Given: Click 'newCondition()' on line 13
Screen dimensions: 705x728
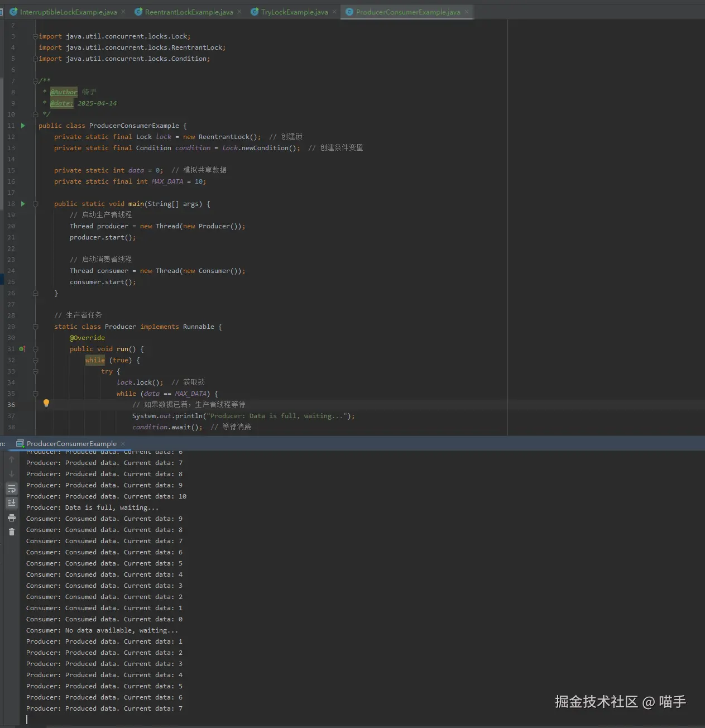Looking at the screenshot, I should (269, 148).
